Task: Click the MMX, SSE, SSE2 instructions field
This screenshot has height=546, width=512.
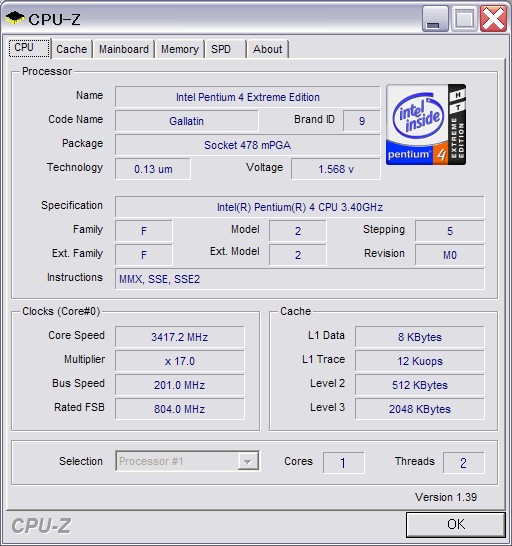Action: click(x=300, y=279)
